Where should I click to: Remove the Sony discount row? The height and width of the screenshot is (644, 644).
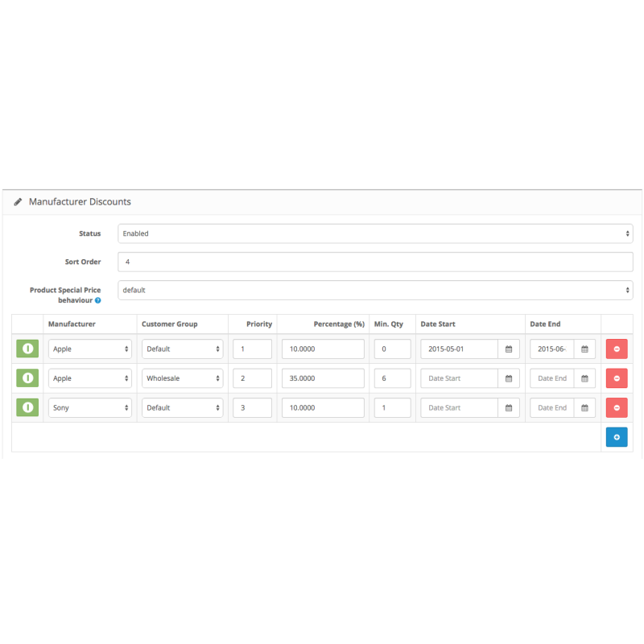click(617, 408)
